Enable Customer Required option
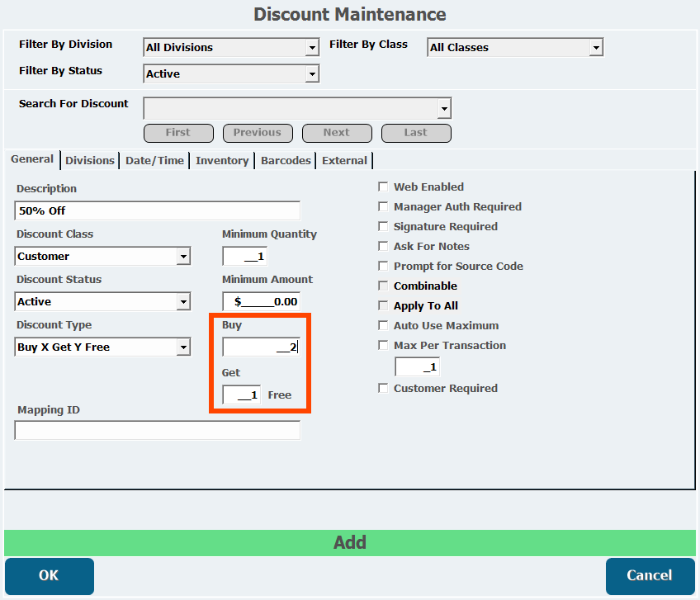Image resolution: width=700 pixels, height=600 pixels. (383, 389)
